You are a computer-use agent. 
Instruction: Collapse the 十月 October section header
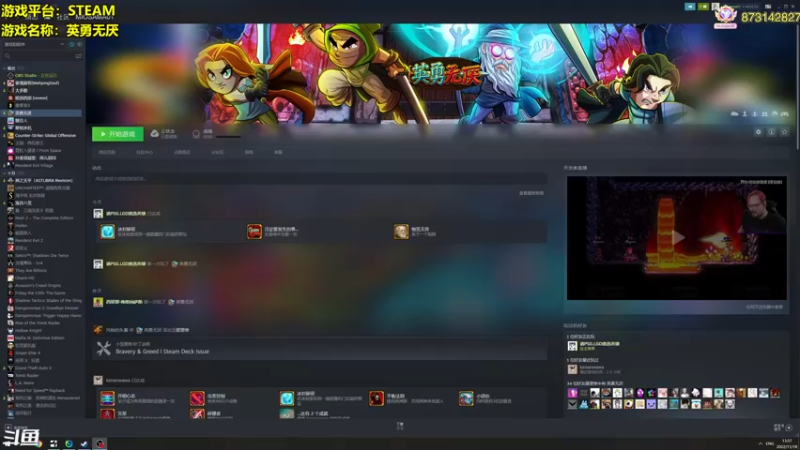(10, 173)
